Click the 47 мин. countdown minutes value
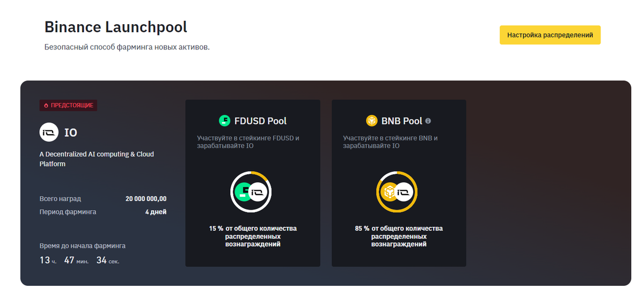The image size is (644, 296). pyautogui.click(x=76, y=261)
